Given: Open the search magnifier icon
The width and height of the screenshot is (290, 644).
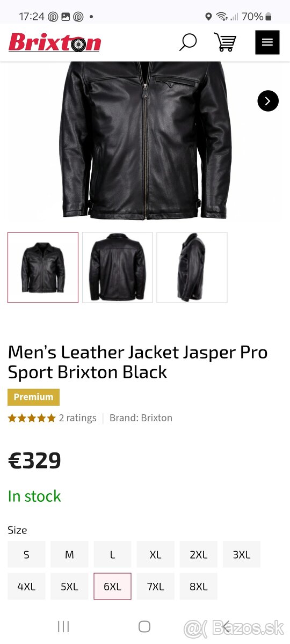Looking at the screenshot, I should pyautogui.click(x=187, y=42).
